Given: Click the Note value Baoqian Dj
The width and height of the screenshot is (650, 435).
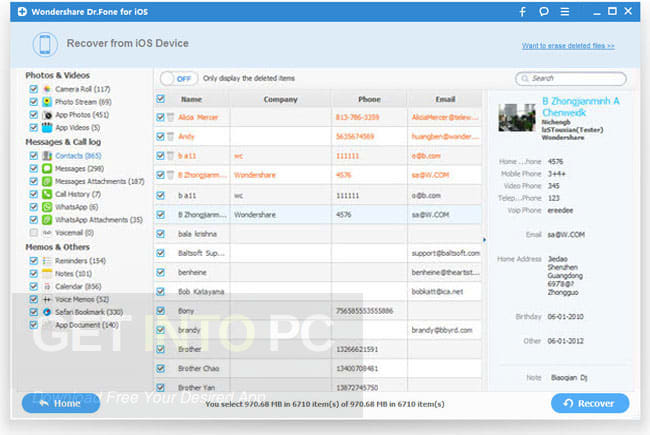Looking at the screenshot, I should [569, 377].
